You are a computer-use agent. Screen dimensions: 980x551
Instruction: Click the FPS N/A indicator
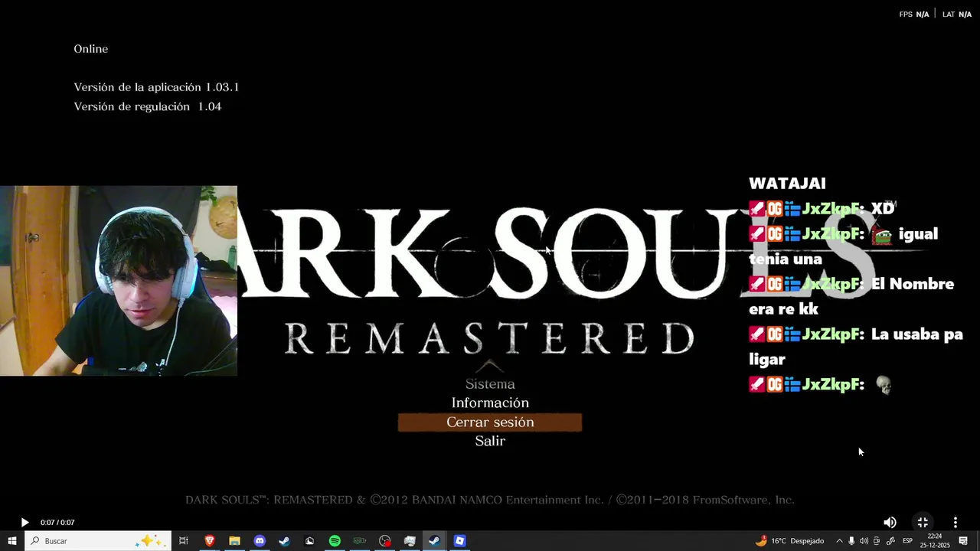pos(913,15)
